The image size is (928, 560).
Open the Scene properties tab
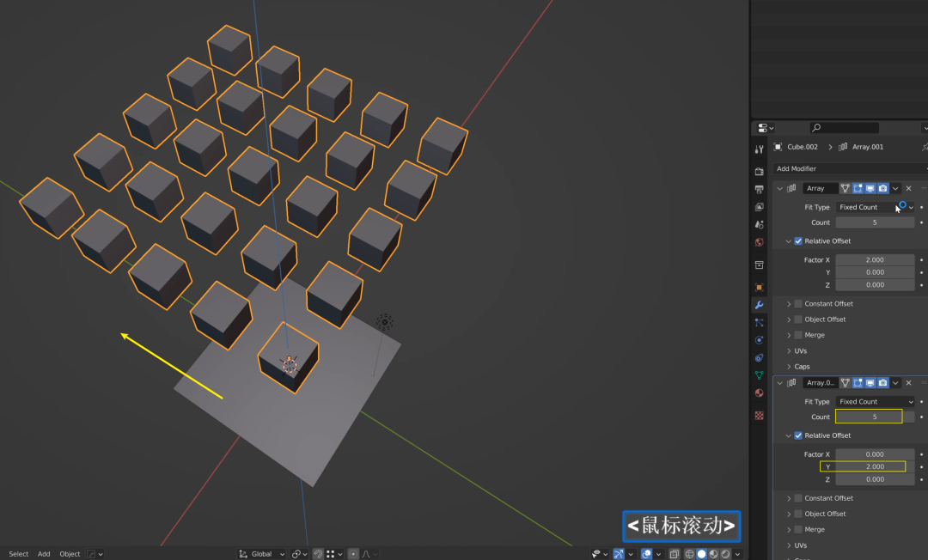(760, 225)
